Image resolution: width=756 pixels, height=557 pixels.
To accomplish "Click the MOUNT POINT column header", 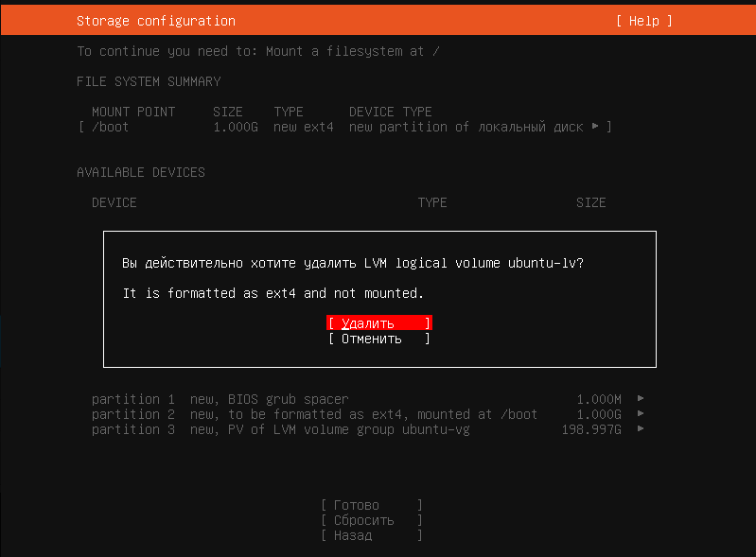I will (133, 112).
